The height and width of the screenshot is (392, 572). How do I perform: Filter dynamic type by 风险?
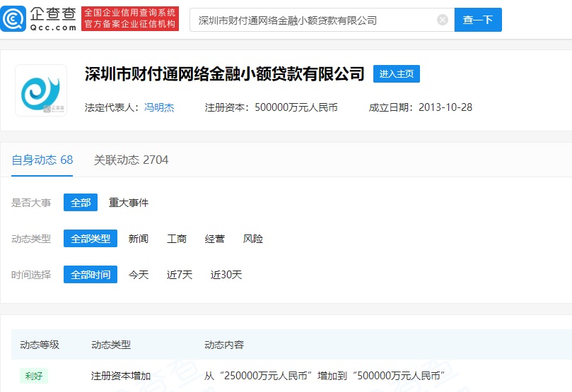(x=253, y=239)
